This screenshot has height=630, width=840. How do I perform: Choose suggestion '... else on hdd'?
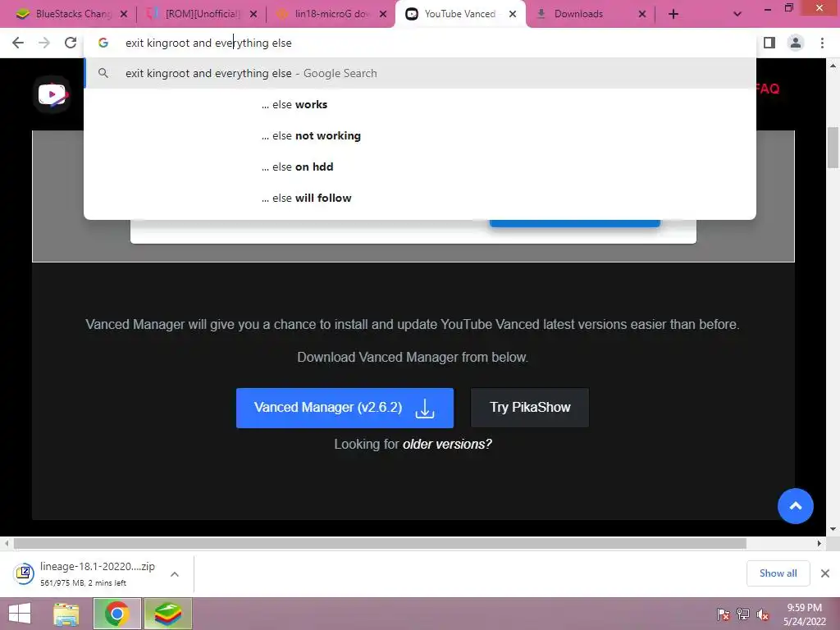420,167
